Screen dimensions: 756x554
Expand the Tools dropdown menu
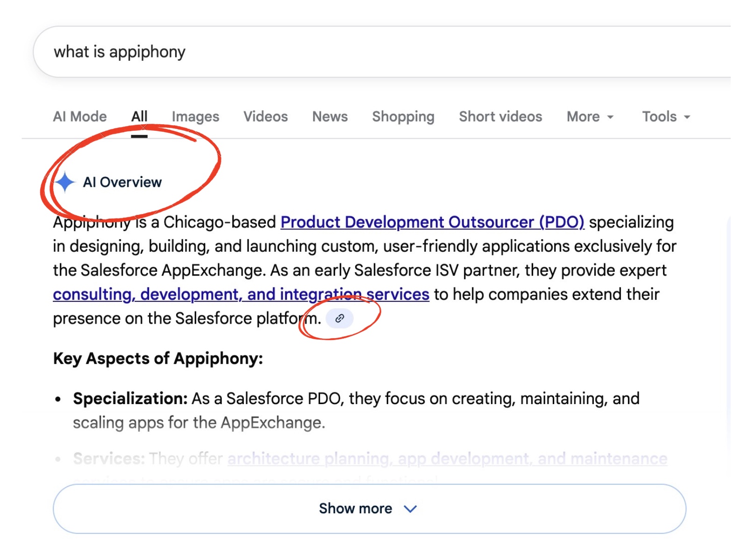[x=666, y=117]
